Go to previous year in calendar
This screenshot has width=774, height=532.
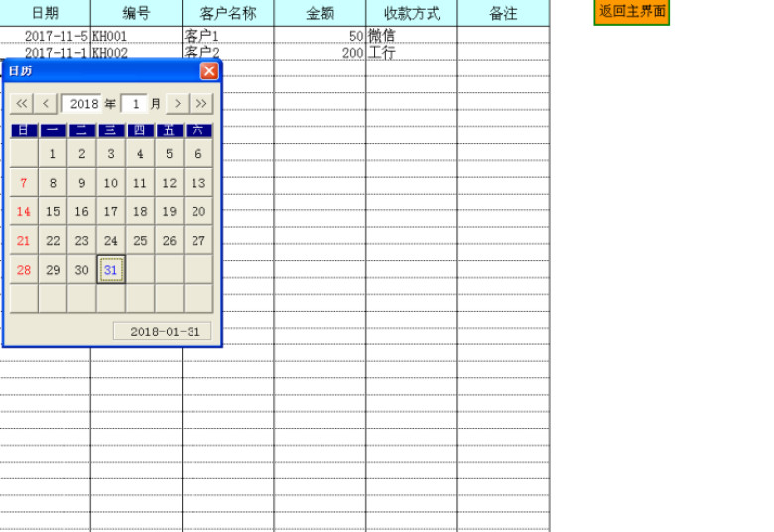click(21, 104)
